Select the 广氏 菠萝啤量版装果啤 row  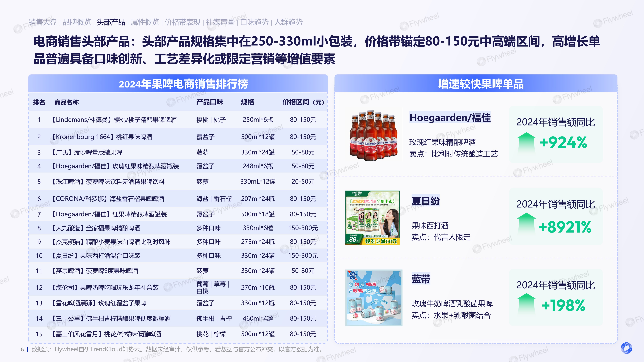[178, 152]
